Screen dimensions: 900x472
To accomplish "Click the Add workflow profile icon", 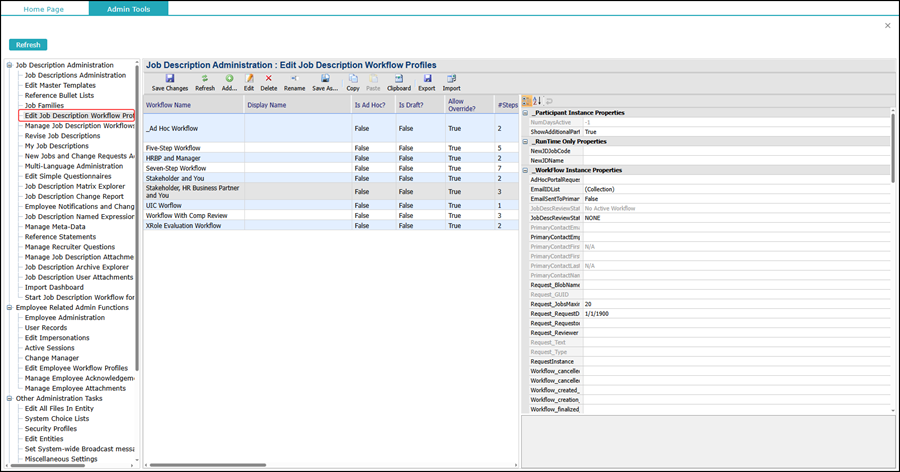I will 229,78.
